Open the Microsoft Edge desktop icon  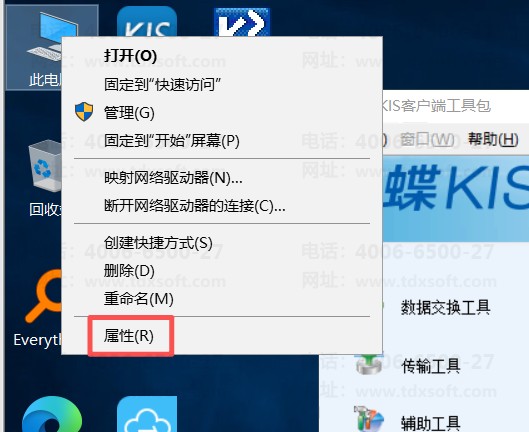pyautogui.click(x=52, y=414)
